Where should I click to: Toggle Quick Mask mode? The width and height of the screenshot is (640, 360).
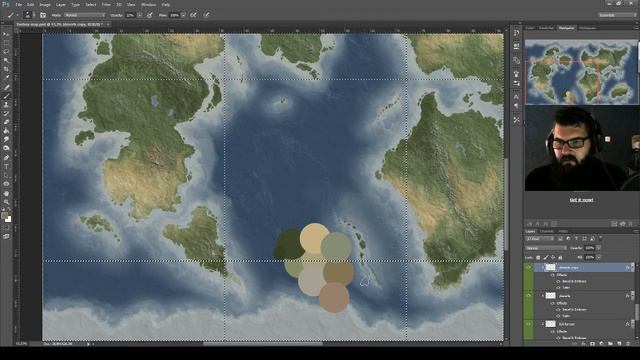(x=6, y=227)
